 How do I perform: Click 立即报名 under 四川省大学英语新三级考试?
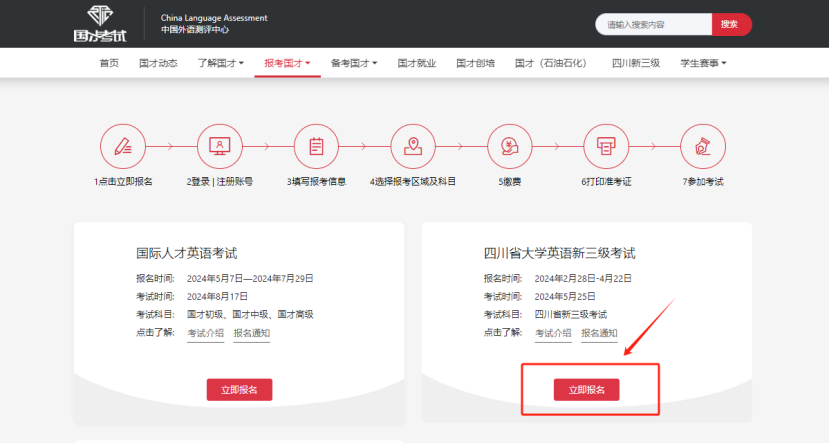587,390
